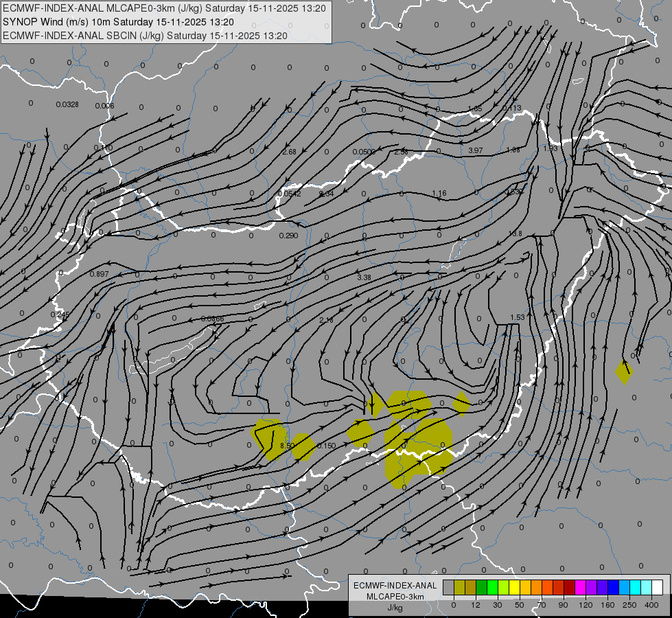Click the white swatch at the end of the legend
Screen dimensions: 672x618
pos(658,587)
